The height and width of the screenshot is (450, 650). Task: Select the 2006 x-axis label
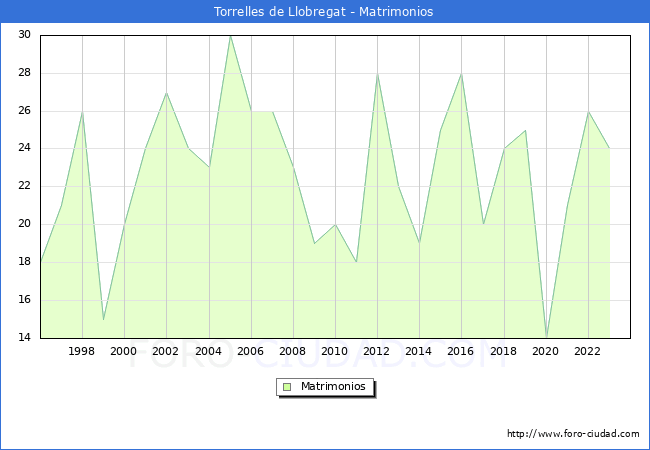pyautogui.click(x=250, y=351)
